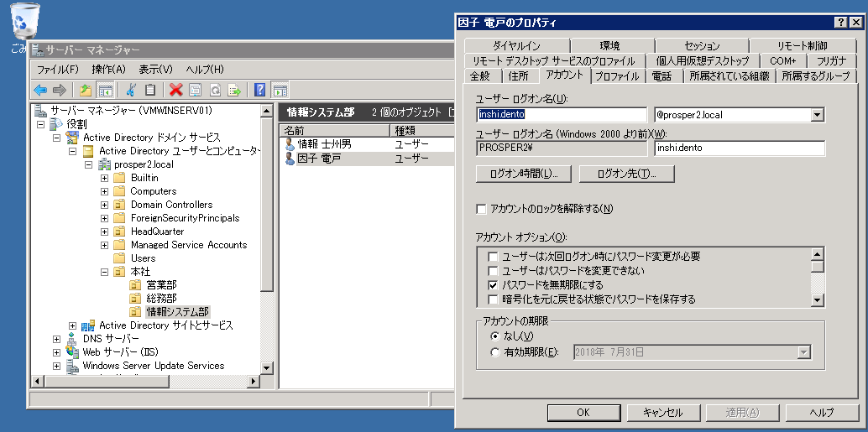Click the Export List icon in toolbar
868x432 pixels.
click(x=235, y=90)
